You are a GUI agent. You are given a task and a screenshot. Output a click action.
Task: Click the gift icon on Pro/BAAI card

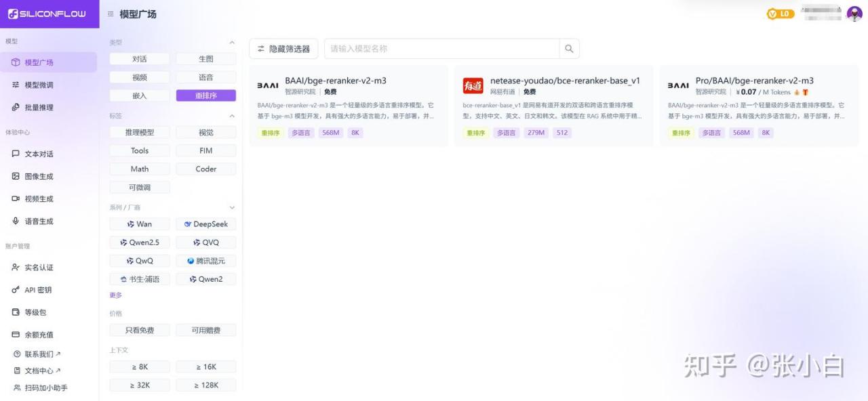(x=806, y=92)
